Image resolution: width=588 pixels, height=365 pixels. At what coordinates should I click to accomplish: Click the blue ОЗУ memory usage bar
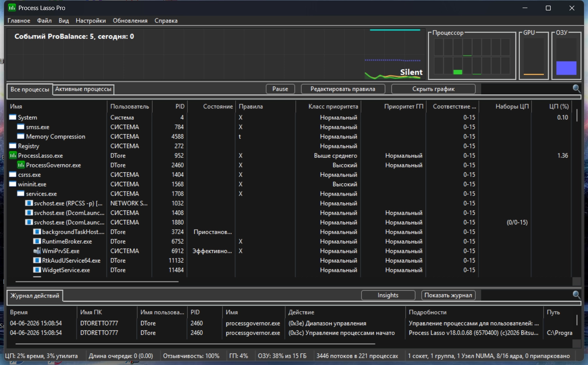click(566, 68)
